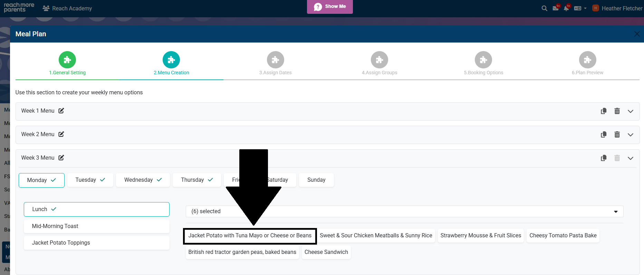Copy Week 3 Menu using the duplicate icon

[x=603, y=158]
